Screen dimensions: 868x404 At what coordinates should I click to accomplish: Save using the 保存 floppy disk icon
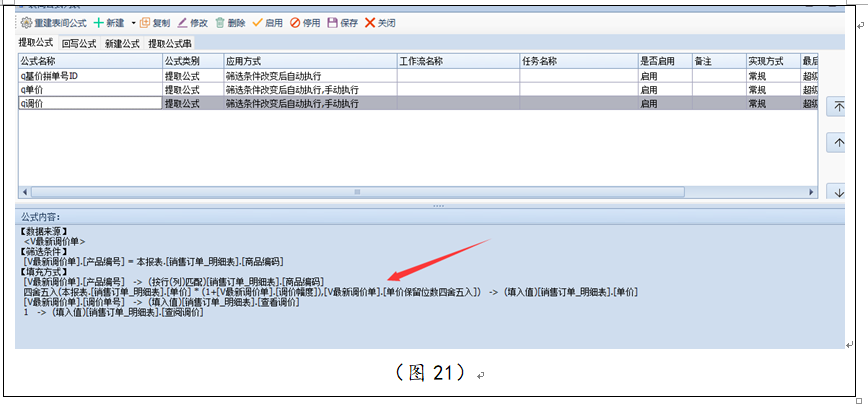332,22
